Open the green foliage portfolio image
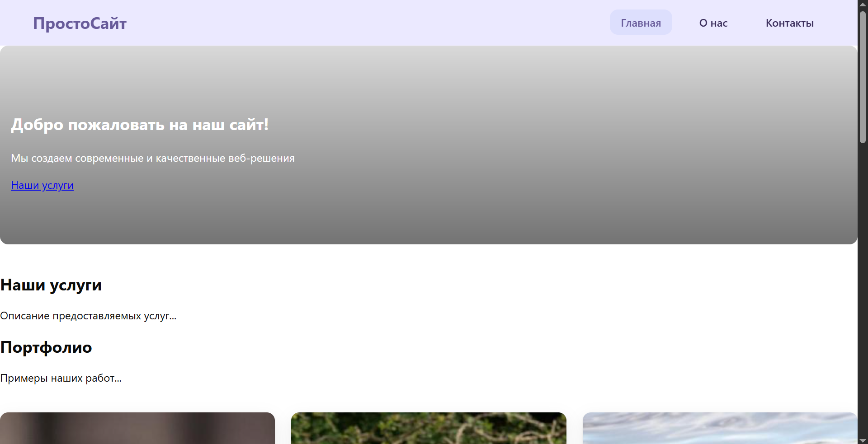Viewport: 868px width, 444px height. click(429, 428)
